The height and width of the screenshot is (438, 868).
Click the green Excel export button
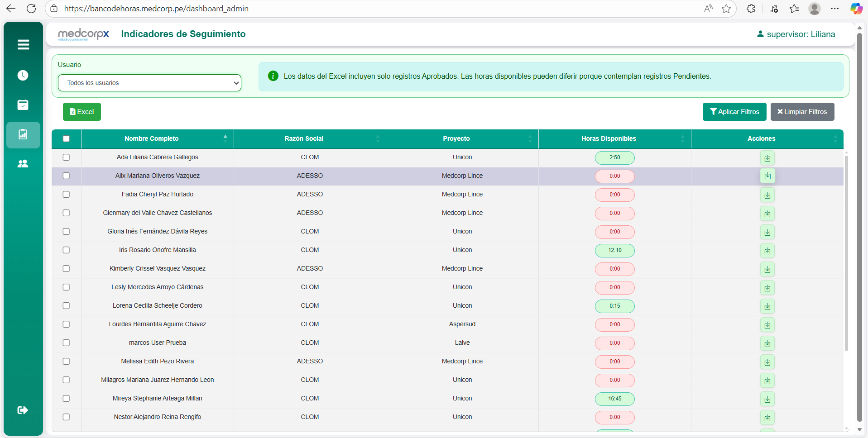[82, 112]
